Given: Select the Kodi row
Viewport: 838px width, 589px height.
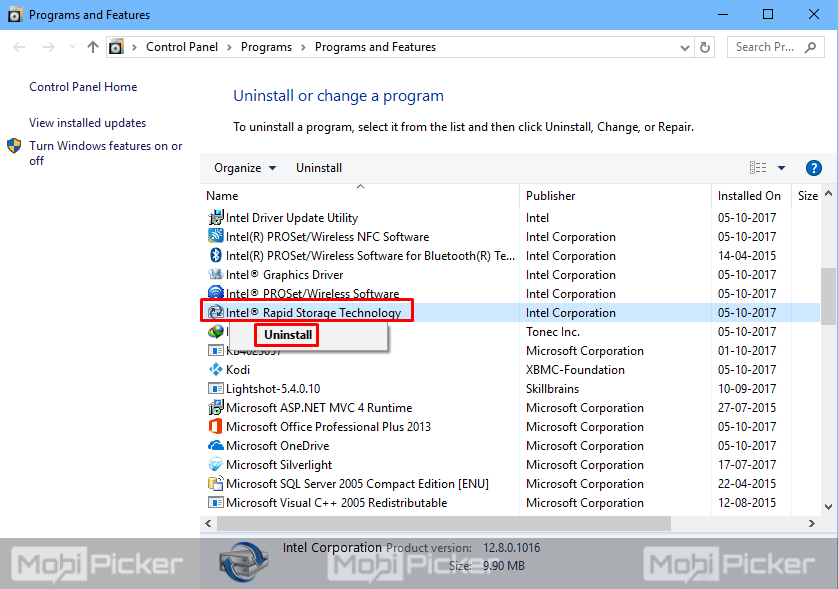Looking at the screenshot, I should click(511, 369).
